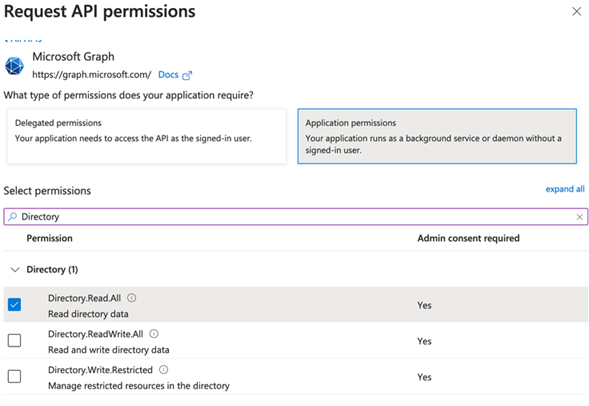Open the Docs external link icon
This screenshot has width=589, height=406.
click(x=187, y=75)
